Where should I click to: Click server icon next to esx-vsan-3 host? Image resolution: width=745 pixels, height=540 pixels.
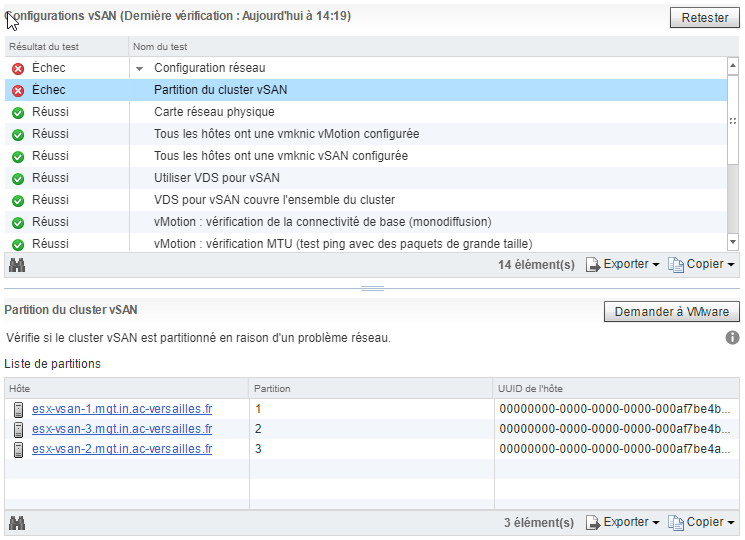click(18, 430)
